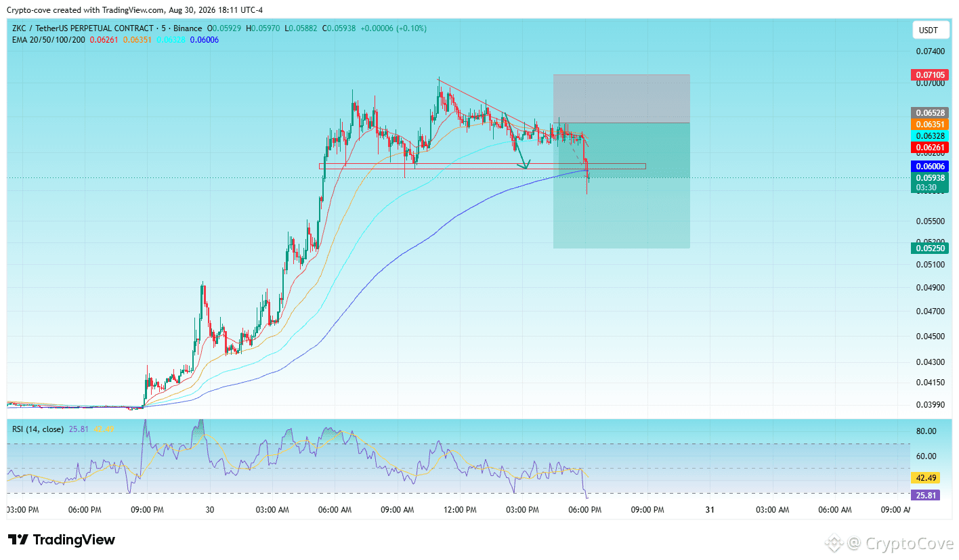Viewport: 959px width, 560px height.
Task: Click the 0.07400 price scale value
Action: coord(930,51)
